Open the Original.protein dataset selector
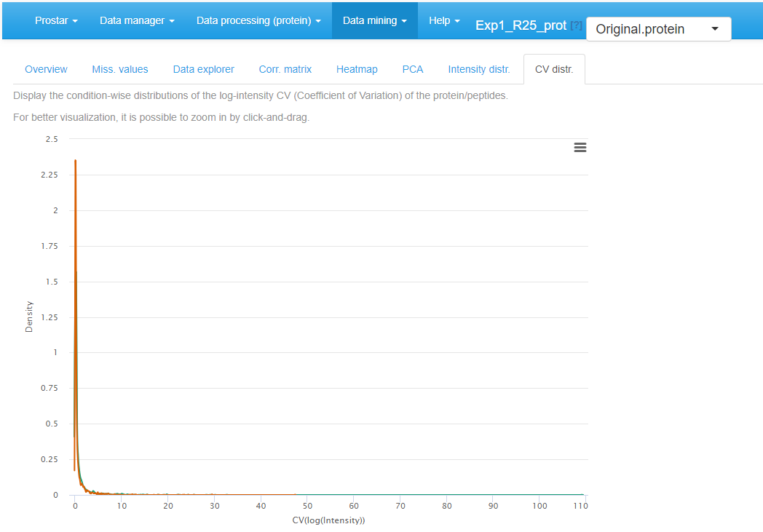763x532 pixels. [657, 28]
